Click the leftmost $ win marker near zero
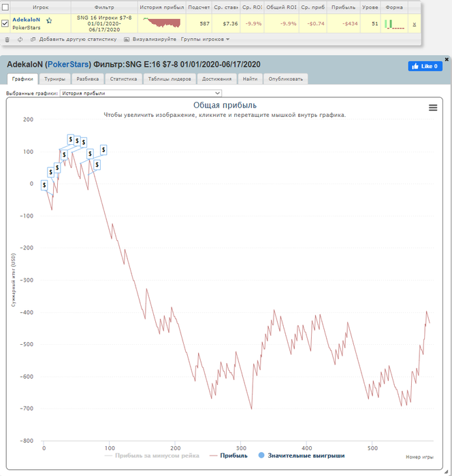The width and height of the screenshot is (452, 476). point(44,185)
